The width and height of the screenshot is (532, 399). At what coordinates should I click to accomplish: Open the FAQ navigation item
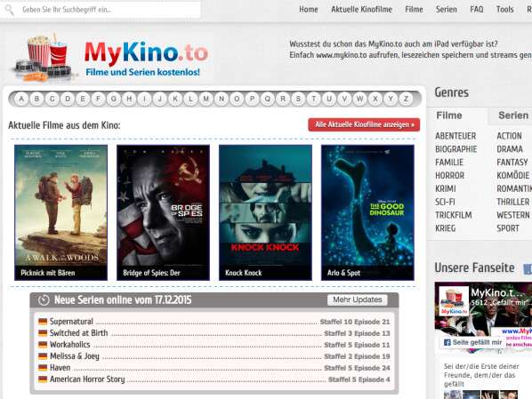point(476,10)
